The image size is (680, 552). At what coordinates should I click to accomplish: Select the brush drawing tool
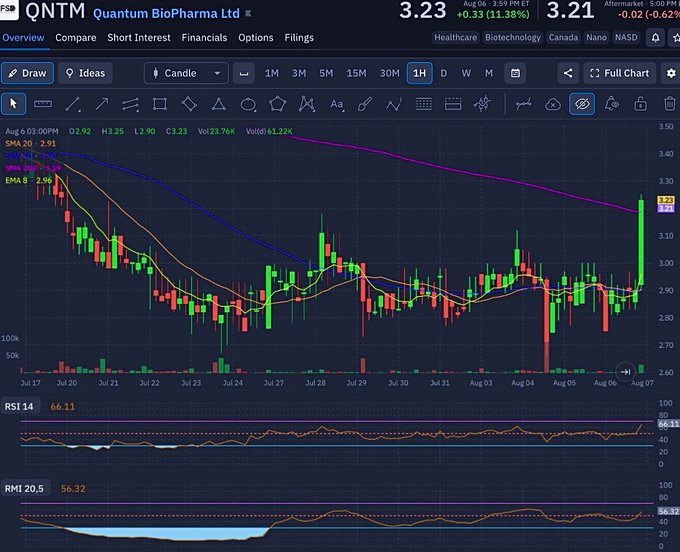click(x=365, y=104)
